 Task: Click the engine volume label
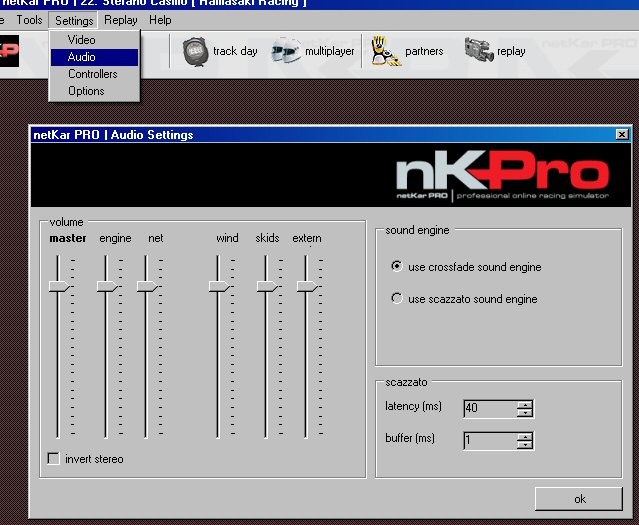click(x=115, y=238)
